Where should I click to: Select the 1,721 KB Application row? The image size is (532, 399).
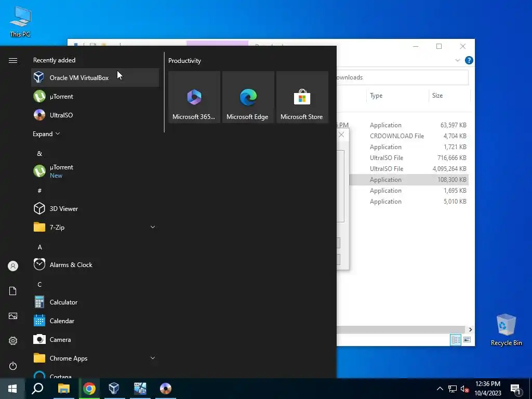click(409, 147)
